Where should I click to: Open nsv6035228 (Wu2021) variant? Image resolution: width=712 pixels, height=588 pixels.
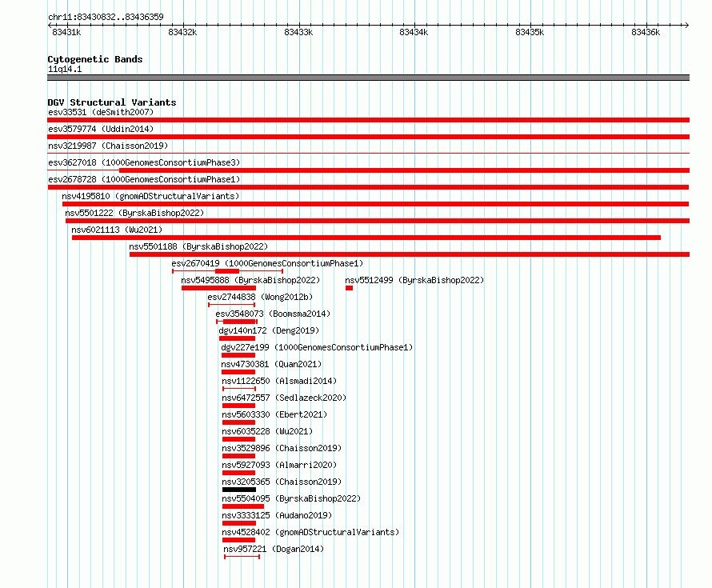pyautogui.click(x=267, y=431)
